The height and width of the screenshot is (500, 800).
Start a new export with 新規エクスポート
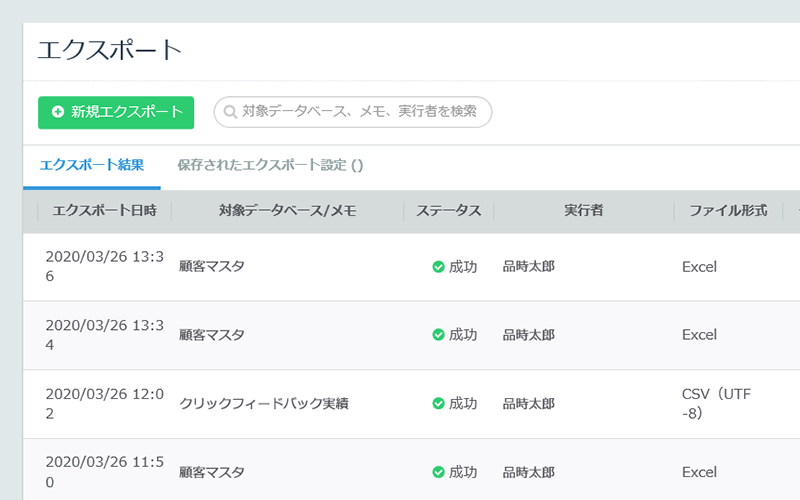pyautogui.click(x=116, y=112)
